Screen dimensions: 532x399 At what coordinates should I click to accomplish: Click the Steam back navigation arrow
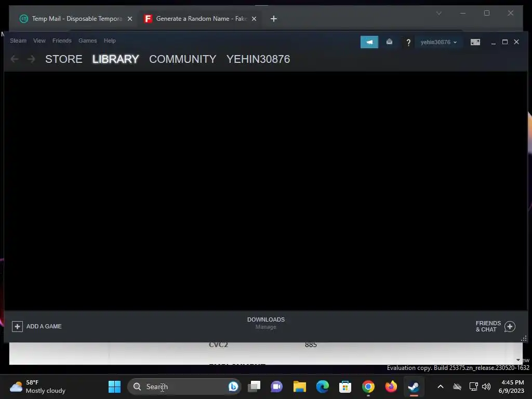click(x=14, y=59)
